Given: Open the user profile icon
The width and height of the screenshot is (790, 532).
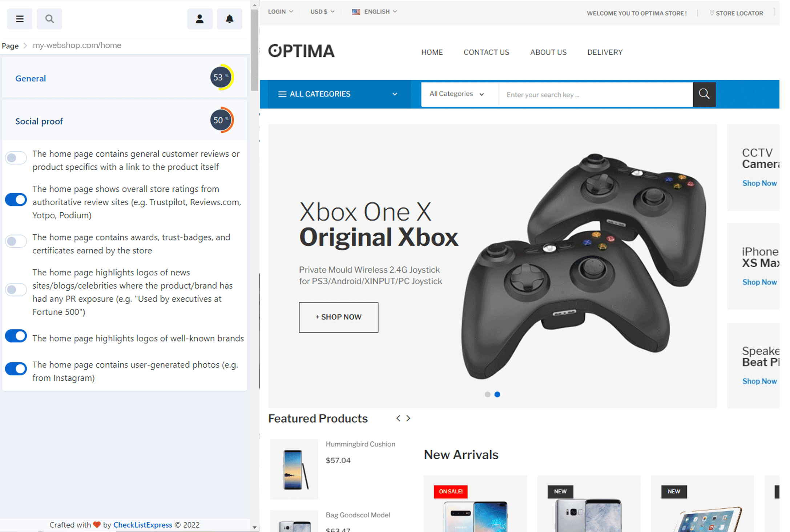Looking at the screenshot, I should click(199, 19).
